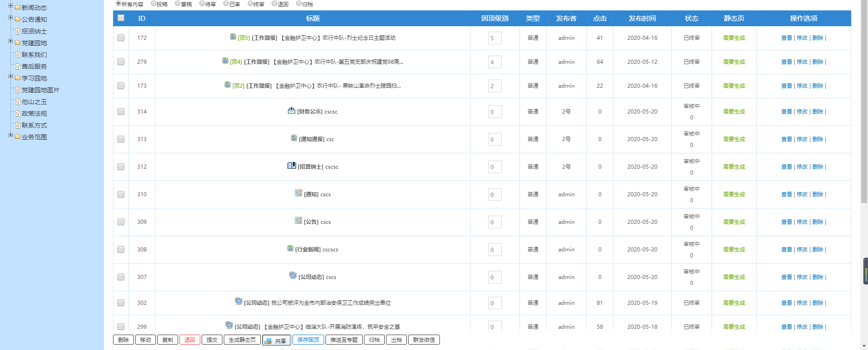This screenshot has width=868, height=350.
Task: Click the page icon next to 他山之玉
Action: pos(18,101)
